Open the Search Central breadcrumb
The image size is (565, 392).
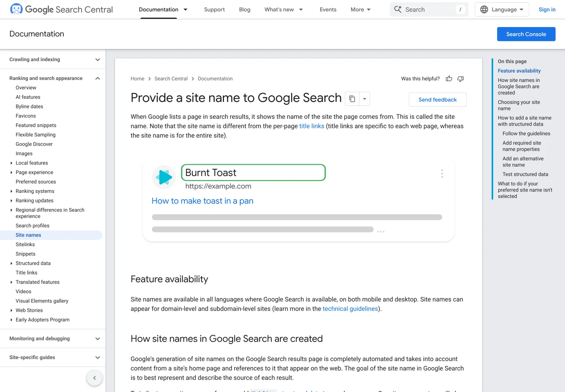coord(171,79)
